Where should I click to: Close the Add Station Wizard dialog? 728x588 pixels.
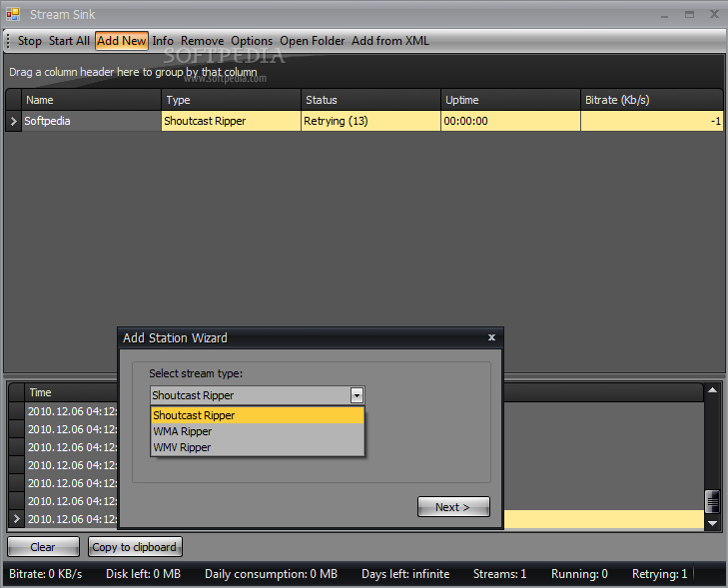[x=491, y=337]
